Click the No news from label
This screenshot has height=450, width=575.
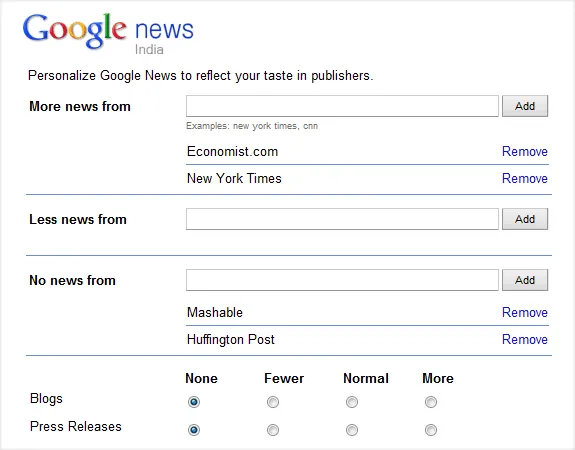[x=72, y=280]
